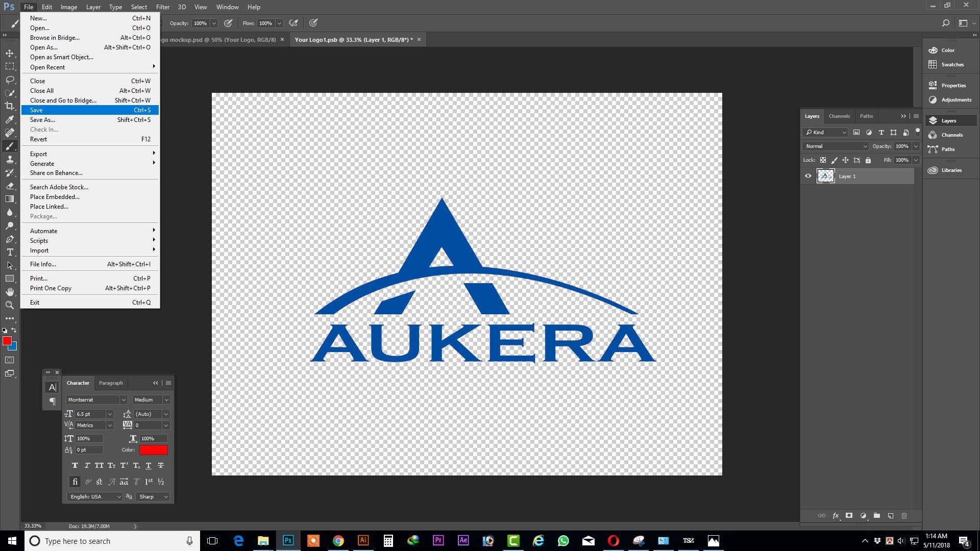Select the Move tool

point(10,53)
